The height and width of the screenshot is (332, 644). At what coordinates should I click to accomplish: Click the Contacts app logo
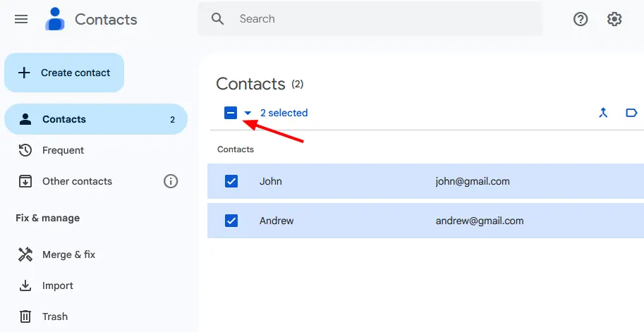(55, 19)
